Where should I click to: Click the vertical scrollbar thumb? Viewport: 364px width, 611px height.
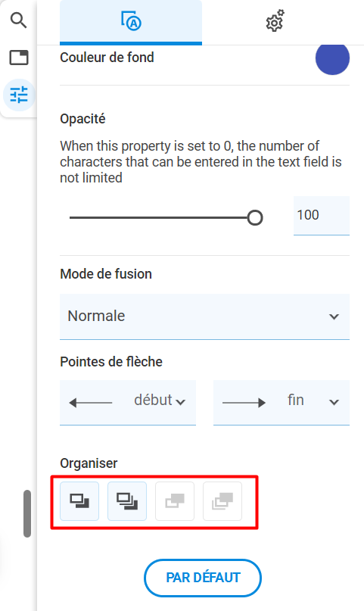[x=26, y=513]
